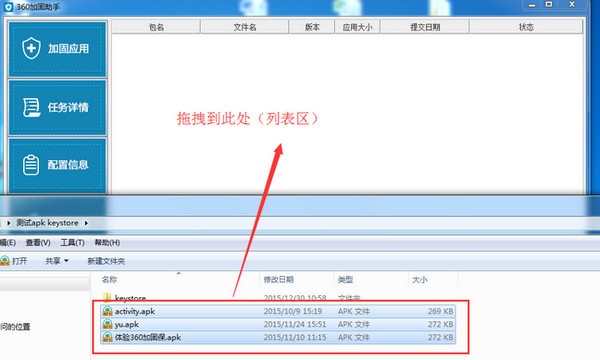600x360 pixels.
Task: Sort files by 名称 column
Action: point(109,280)
